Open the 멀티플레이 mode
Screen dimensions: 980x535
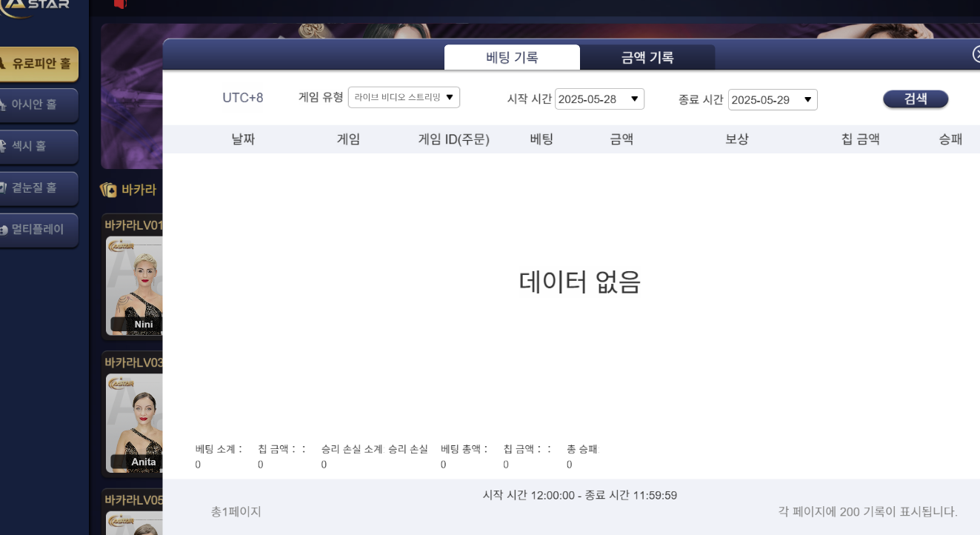pos(39,229)
